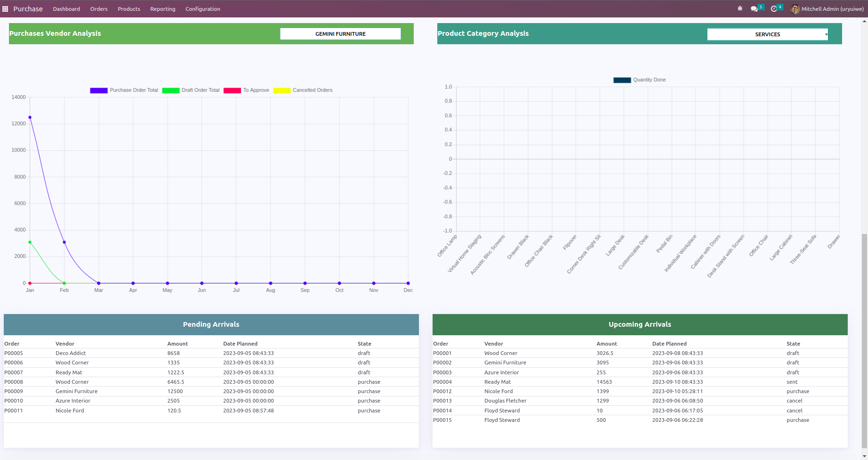Expand the Services category dropdown
This screenshot has width=868, height=460.
tap(767, 34)
